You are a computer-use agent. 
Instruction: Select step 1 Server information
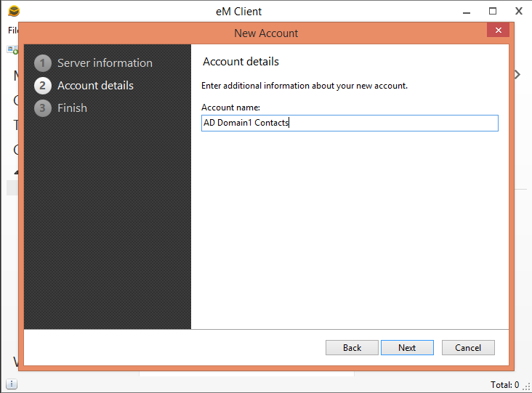(93, 63)
